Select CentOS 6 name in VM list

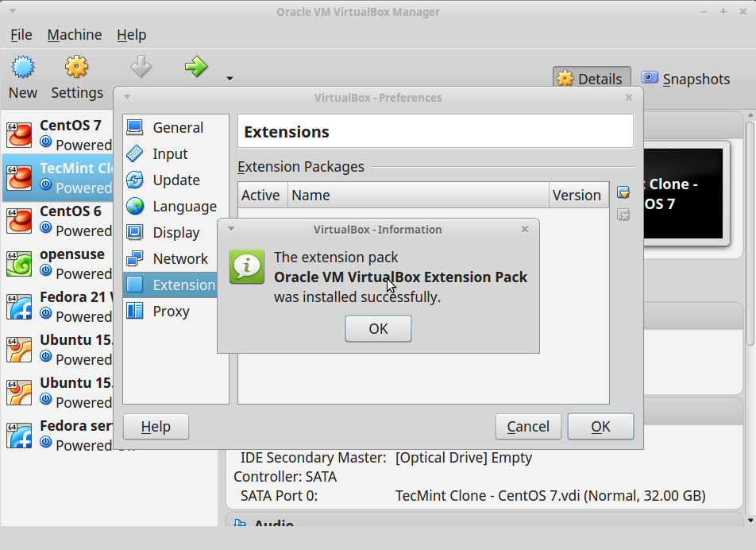(71, 211)
